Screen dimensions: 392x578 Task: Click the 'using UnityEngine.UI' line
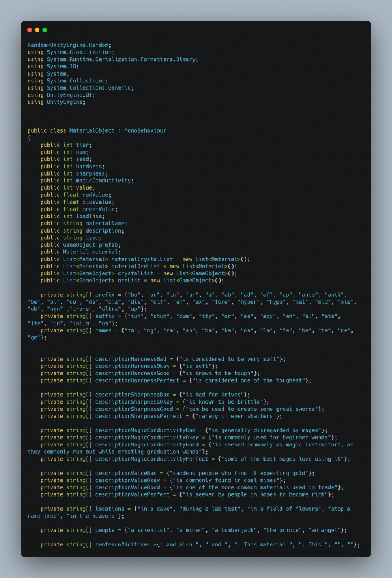coord(61,95)
